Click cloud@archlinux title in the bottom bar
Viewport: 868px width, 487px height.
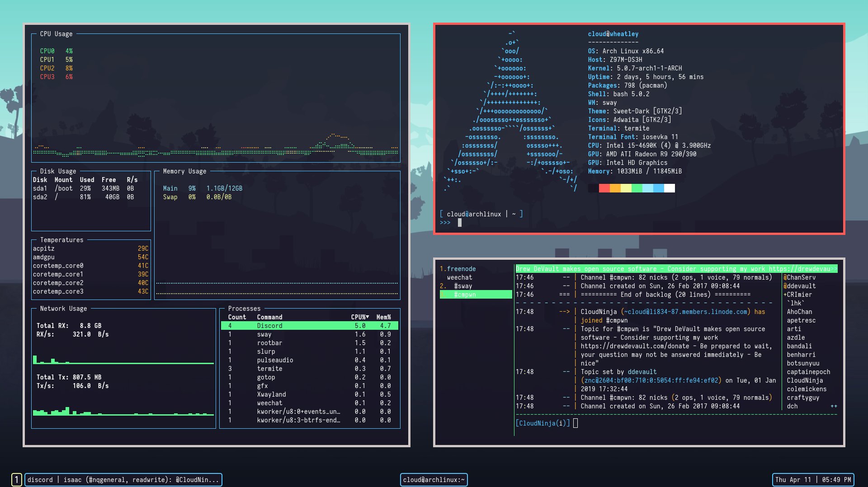[x=433, y=480]
